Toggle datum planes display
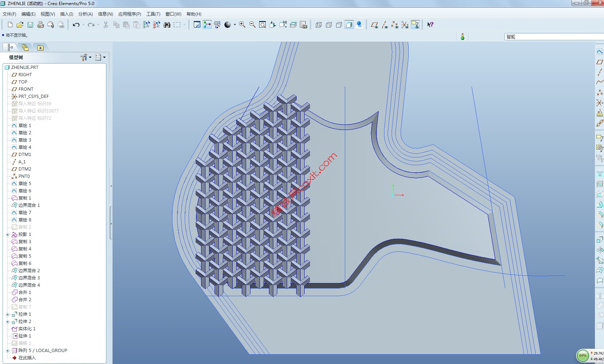This screenshot has height=364, width=604. (x=375, y=25)
